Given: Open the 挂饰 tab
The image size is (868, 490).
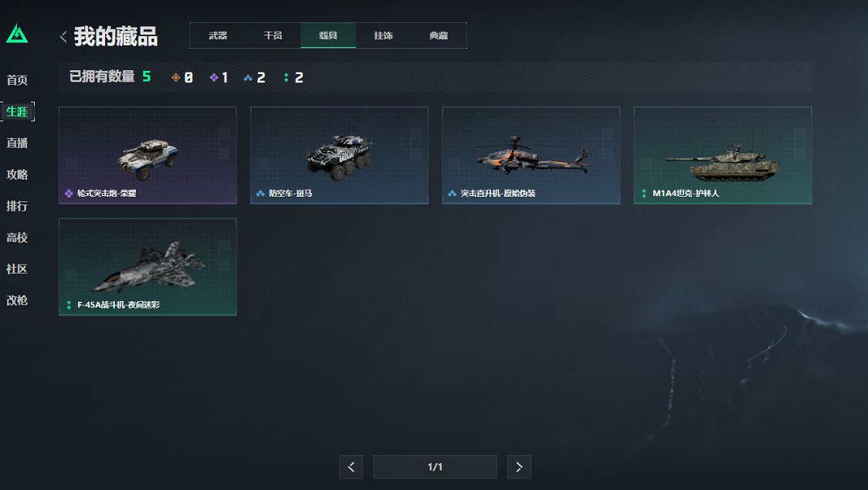Looking at the screenshot, I should pos(383,35).
